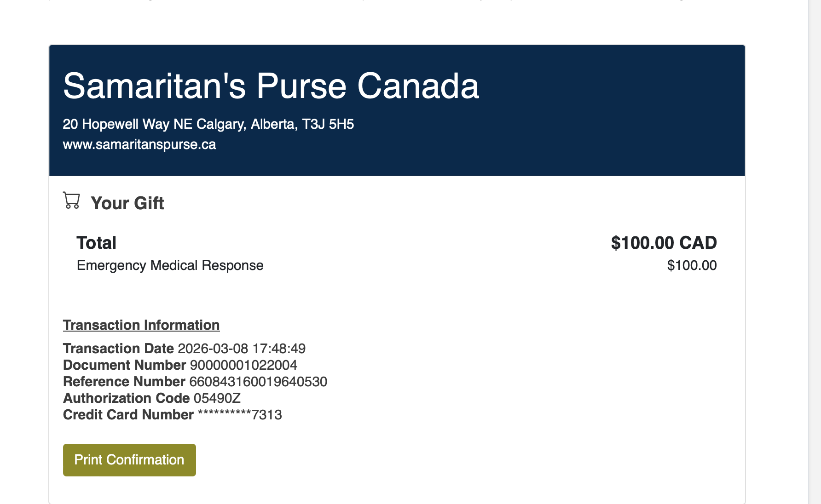821x504 pixels.
Task: Click the Total label
Action: point(96,243)
